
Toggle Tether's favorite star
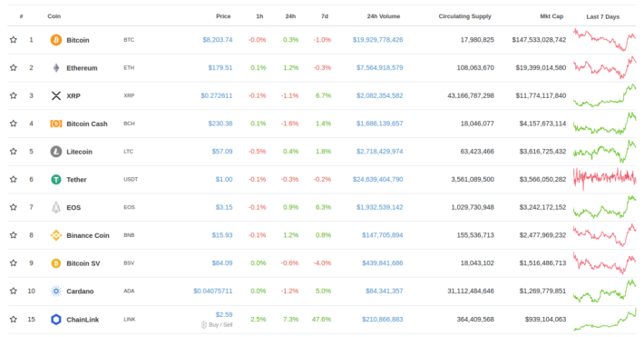coord(14,180)
